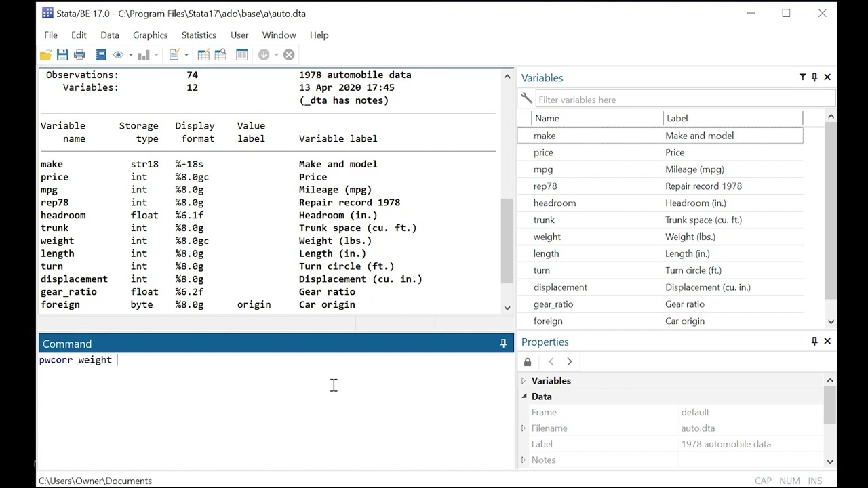The height and width of the screenshot is (488, 868).
Task: Click the results window vertical scrollbar thumb
Action: click(507, 241)
